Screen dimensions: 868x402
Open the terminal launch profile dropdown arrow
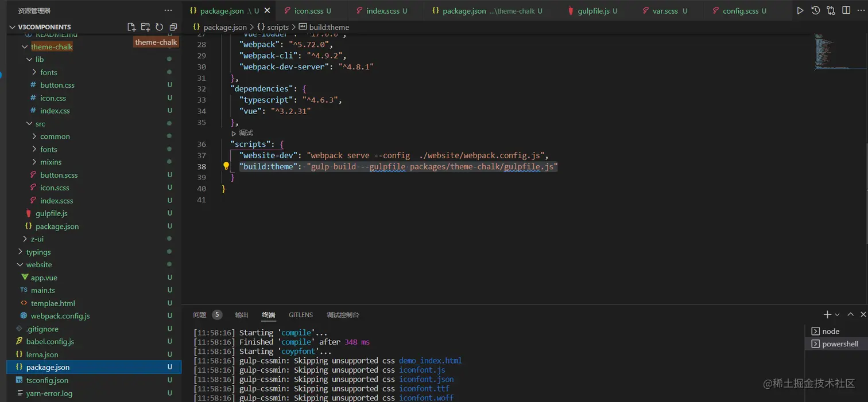click(x=837, y=315)
